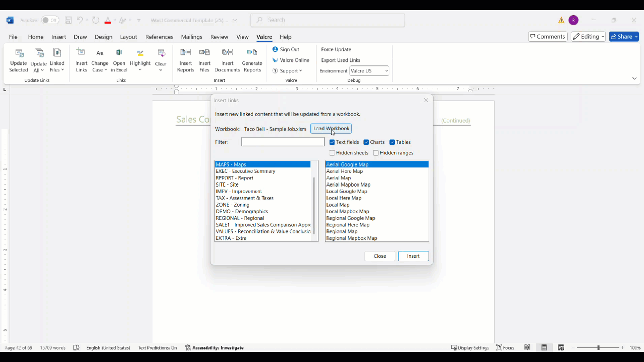This screenshot has width=644, height=362.
Task: Switch to the Home tab
Action: tap(36, 37)
